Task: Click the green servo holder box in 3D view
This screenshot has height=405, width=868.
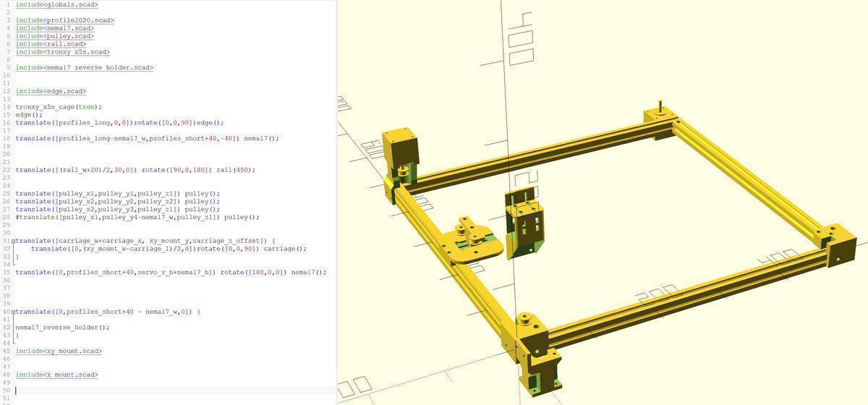Action: [x=527, y=224]
